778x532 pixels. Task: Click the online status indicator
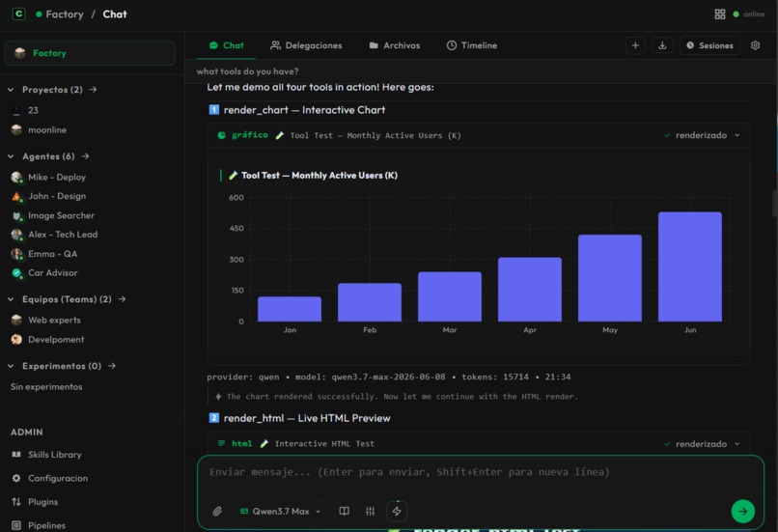(749, 14)
